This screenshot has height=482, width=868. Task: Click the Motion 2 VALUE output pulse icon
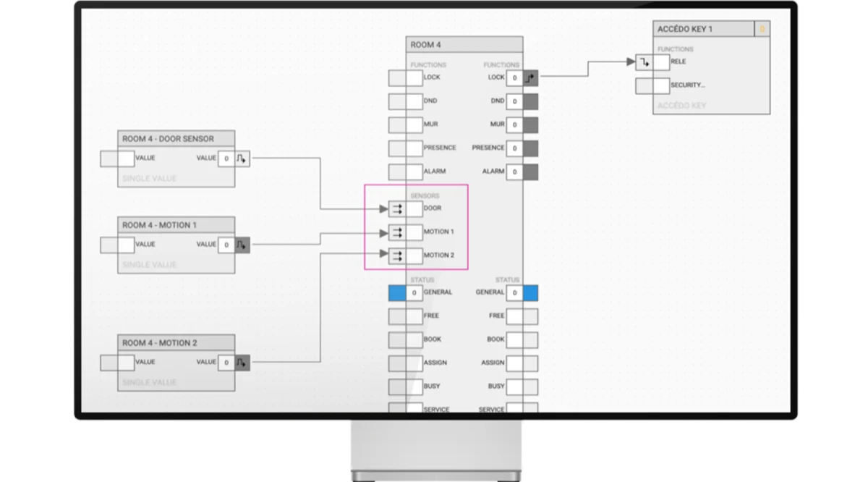coord(242,363)
